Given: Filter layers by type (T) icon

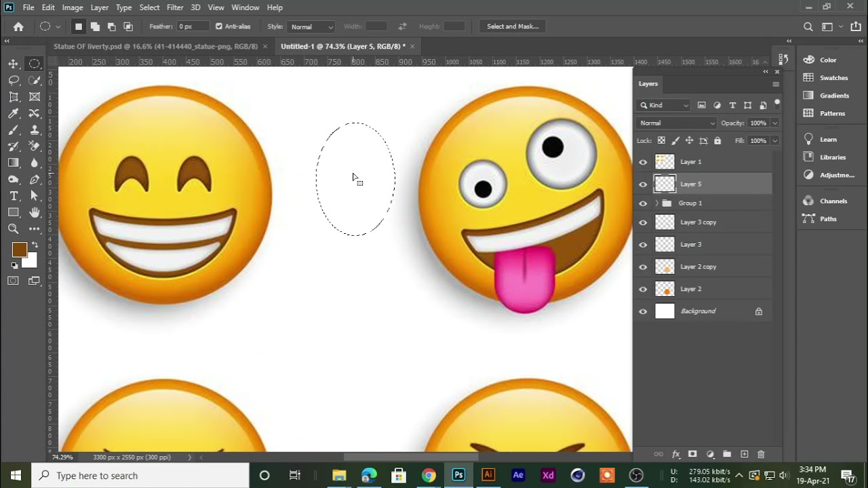Looking at the screenshot, I should coord(732,105).
